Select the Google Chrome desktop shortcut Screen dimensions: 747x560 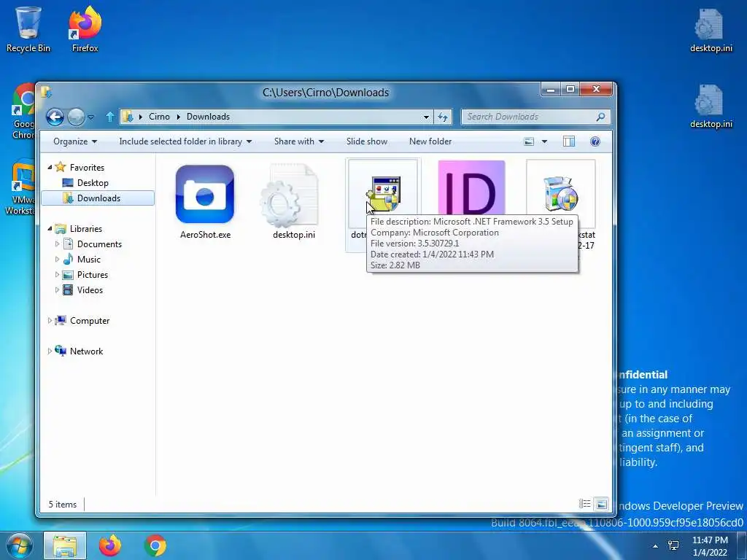(x=23, y=112)
